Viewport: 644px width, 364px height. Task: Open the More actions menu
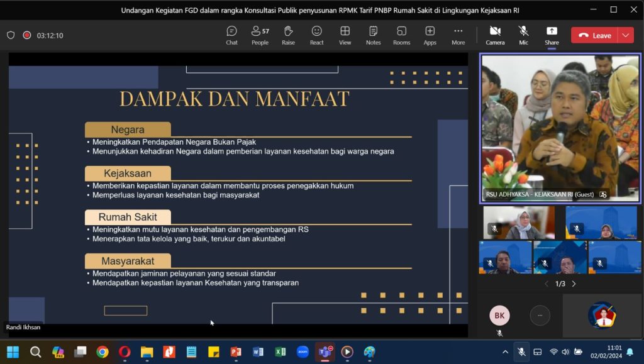(458, 35)
